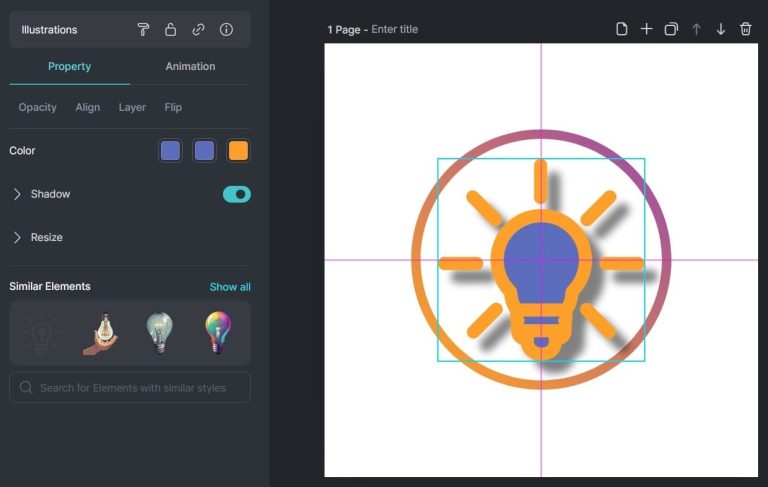Toggle the Shadow switch off

[x=236, y=194]
